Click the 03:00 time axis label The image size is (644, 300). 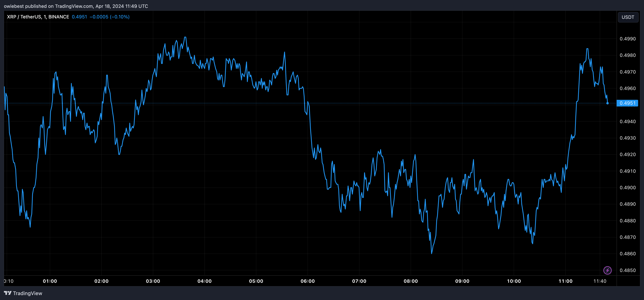(153, 281)
